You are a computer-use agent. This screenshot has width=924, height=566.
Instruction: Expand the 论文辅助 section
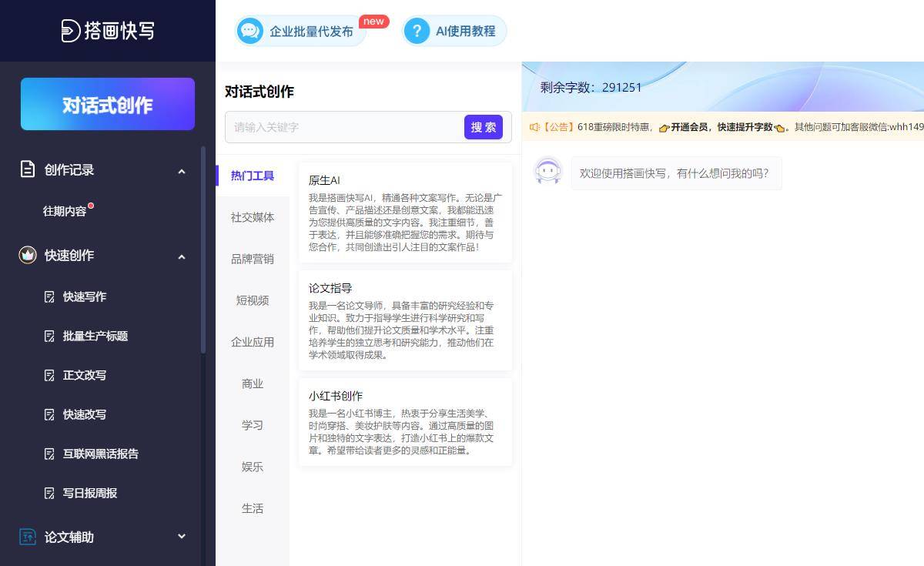pyautogui.click(x=182, y=537)
